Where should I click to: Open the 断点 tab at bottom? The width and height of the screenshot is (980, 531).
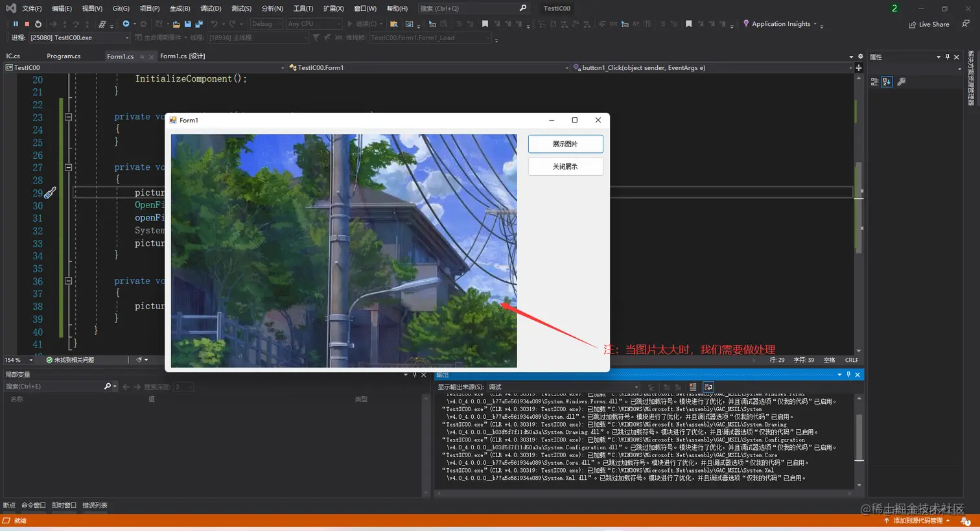(x=9, y=505)
